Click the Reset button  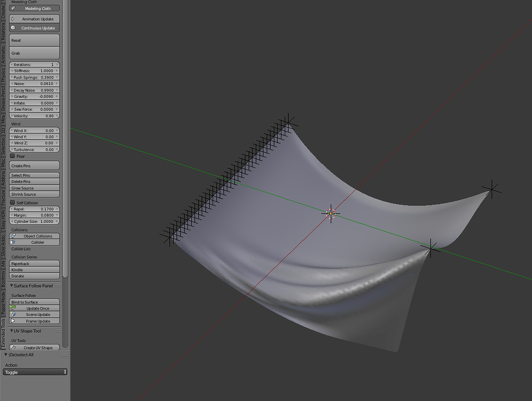click(x=34, y=40)
